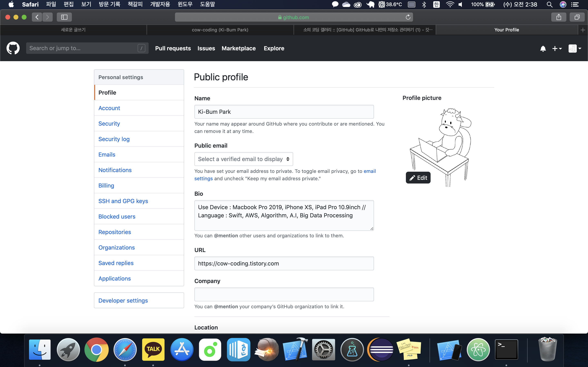The height and width of the screenshot is (367, 588).
Task: Open SSH and GPG keys settings
Action: [x=123, y=201]
